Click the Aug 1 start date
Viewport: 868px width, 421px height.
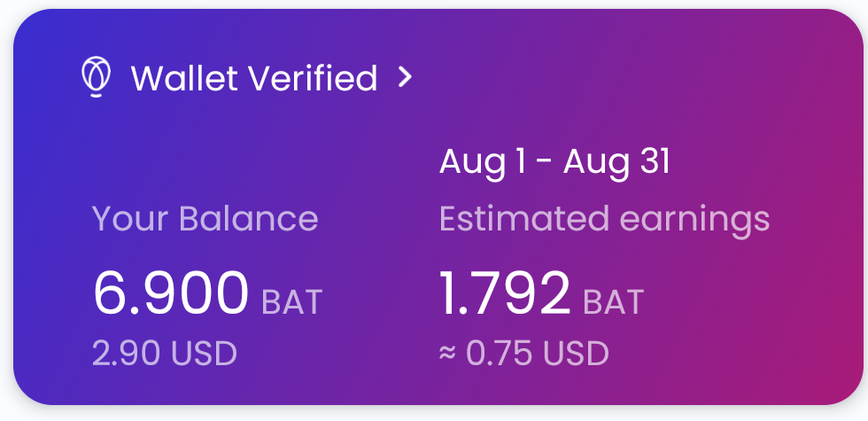(483, 162)
